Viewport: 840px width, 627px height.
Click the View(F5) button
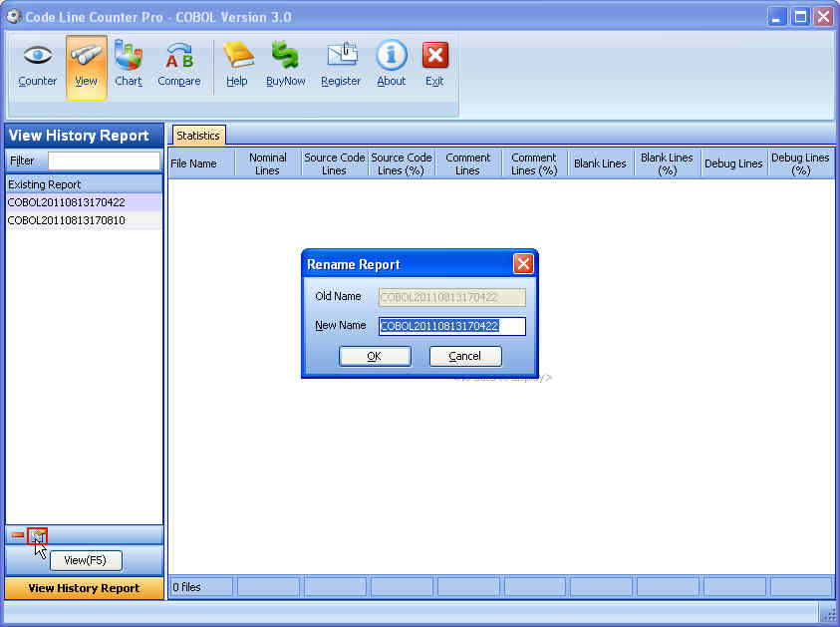[x=86, y=559]
